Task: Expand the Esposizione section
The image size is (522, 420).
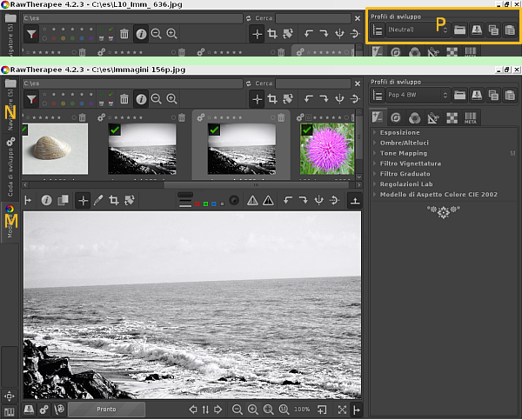Action: click(400, 132)
